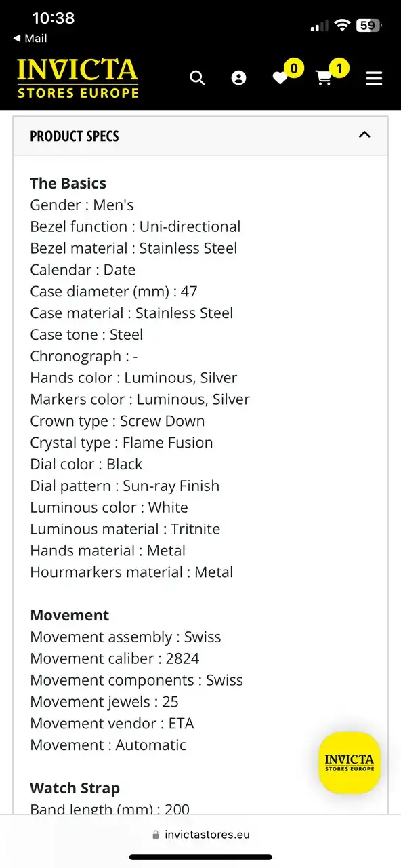Viewport: 401px width, 868px height.
Task: Select the Watch Strap section heading
Action: [75, 788]
